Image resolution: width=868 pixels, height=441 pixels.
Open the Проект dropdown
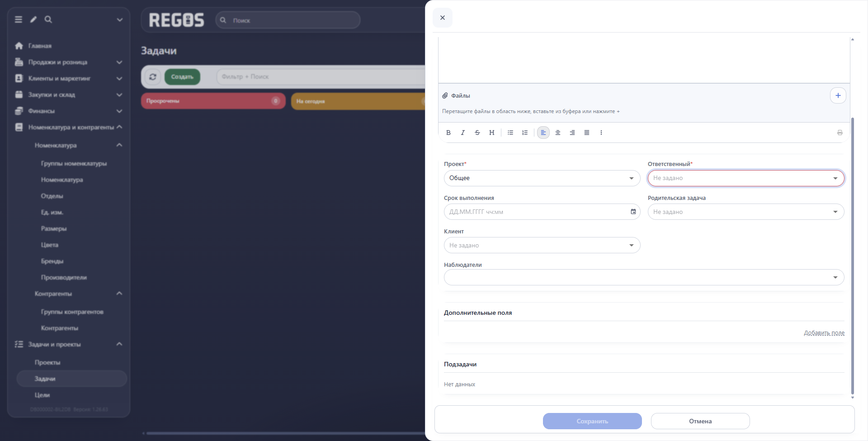pos(542,178)
